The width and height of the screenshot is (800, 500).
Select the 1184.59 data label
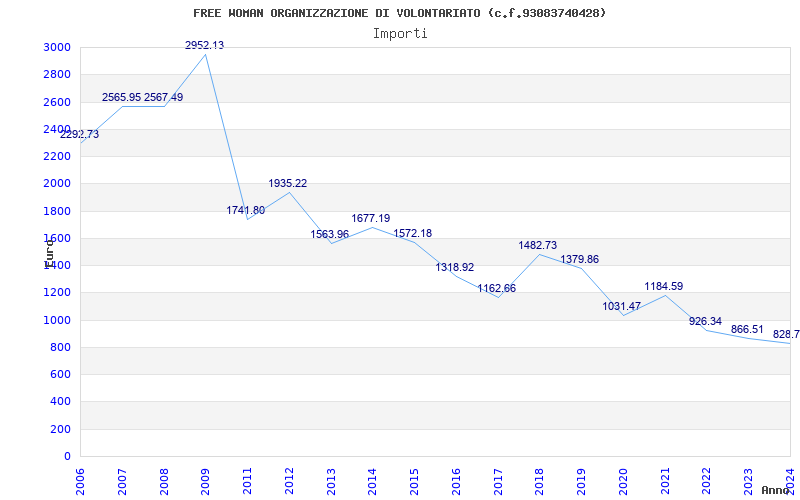pos(664,286)
